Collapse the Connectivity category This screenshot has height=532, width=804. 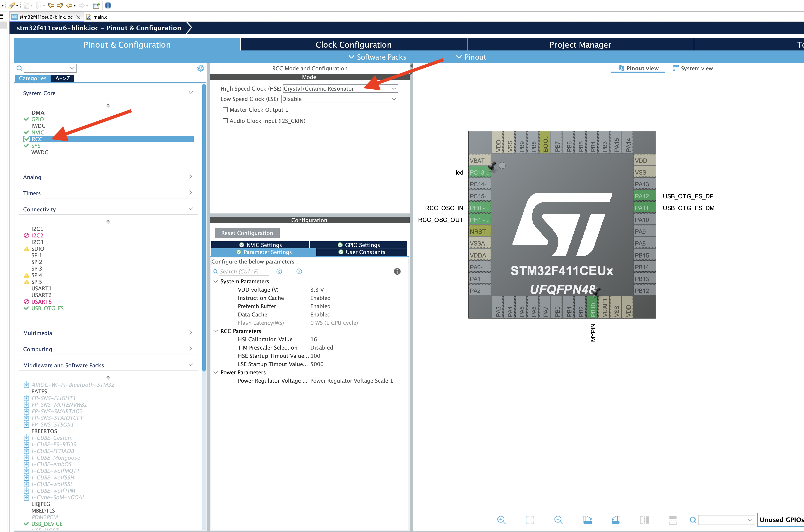pos(191,209)
